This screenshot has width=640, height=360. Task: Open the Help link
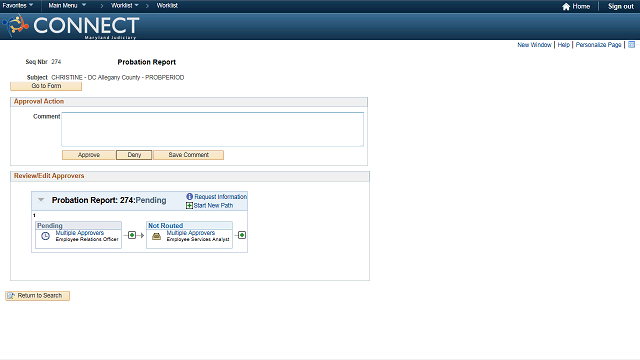tap(564, 44)
